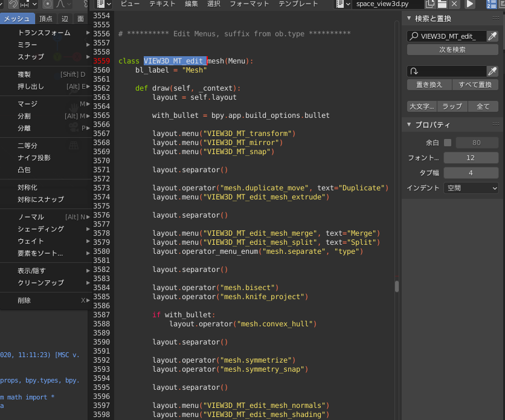Create new text with the duplicate icon
505x420 pixels.
pyautogui.click(x=430, y=4)
